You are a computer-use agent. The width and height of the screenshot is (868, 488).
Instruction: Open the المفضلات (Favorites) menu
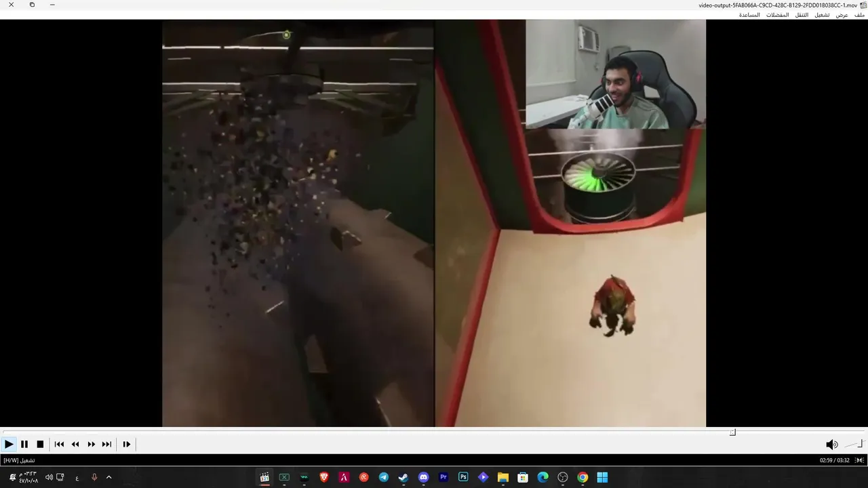click(778, 15)
